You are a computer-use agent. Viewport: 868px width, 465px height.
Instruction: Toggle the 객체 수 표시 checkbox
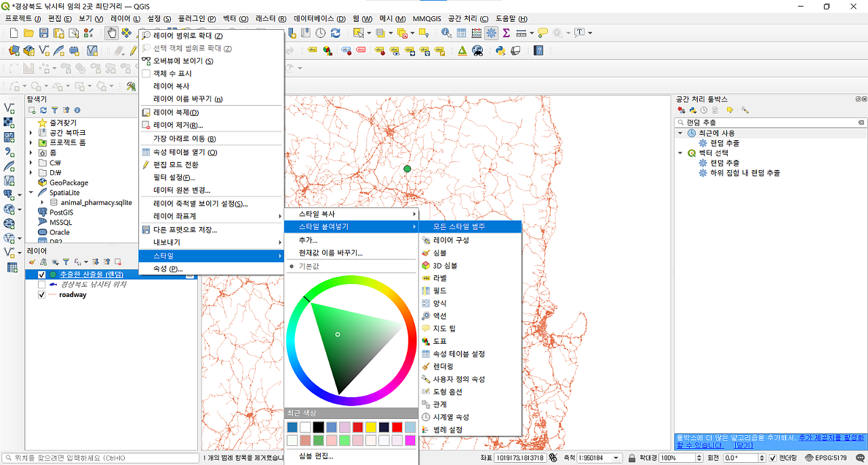tap(146, 73)
